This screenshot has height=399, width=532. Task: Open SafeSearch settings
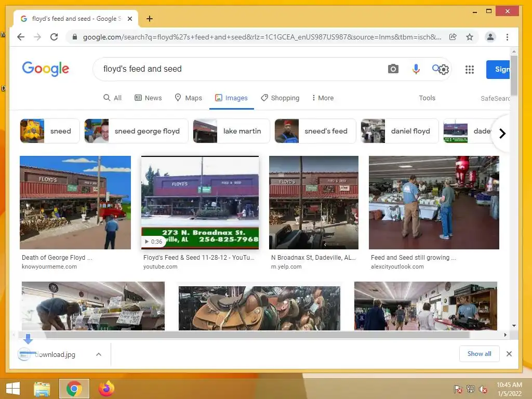pyautogui.click(x=495, y=98)
